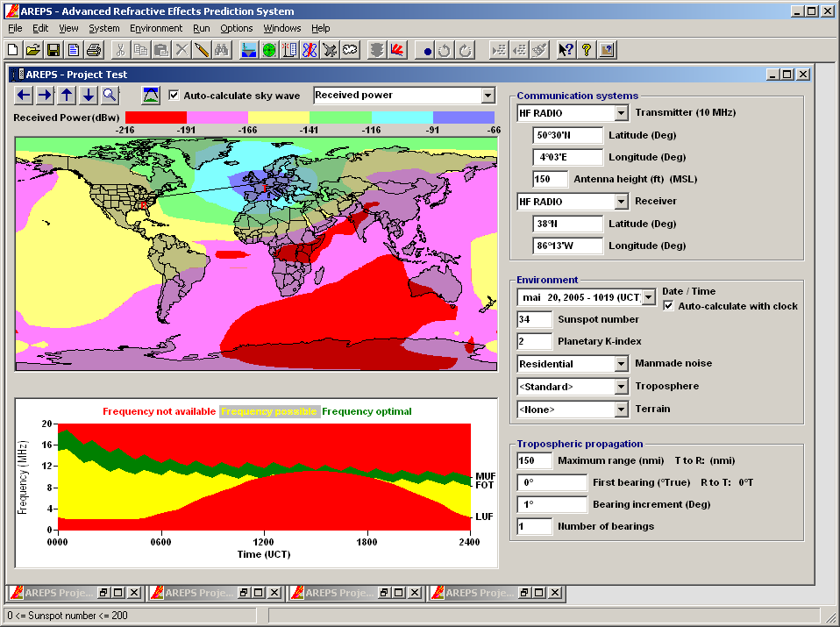Click the What's This pointer-question help icon
Viewport: 840px width, 627px height.
[566, 50]
